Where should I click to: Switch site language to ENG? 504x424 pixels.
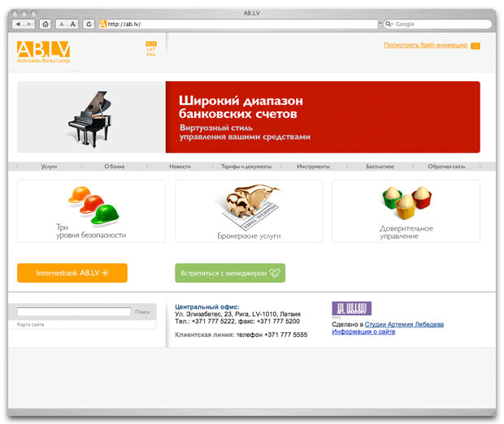tap(151, 54)
